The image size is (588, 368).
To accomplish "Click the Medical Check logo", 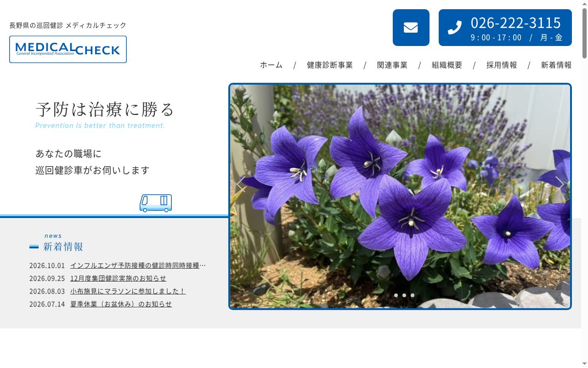I will pyautogui.click(x=68, y=49).
